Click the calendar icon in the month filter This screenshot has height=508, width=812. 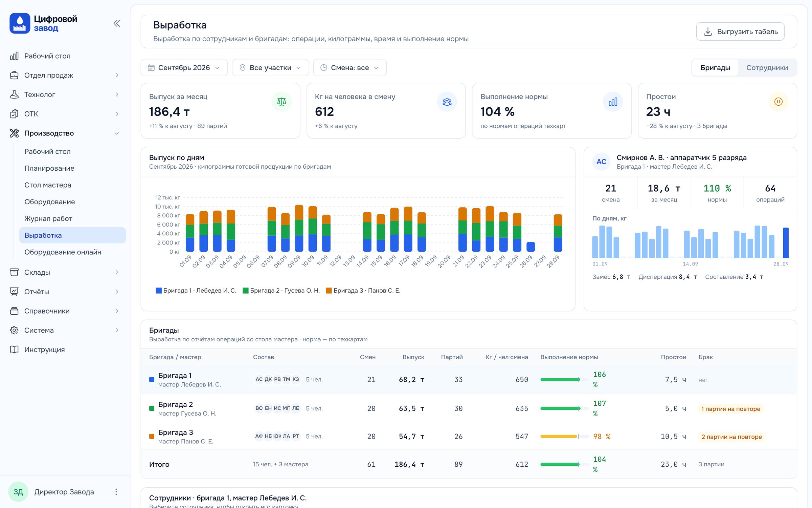pos(151,68)
